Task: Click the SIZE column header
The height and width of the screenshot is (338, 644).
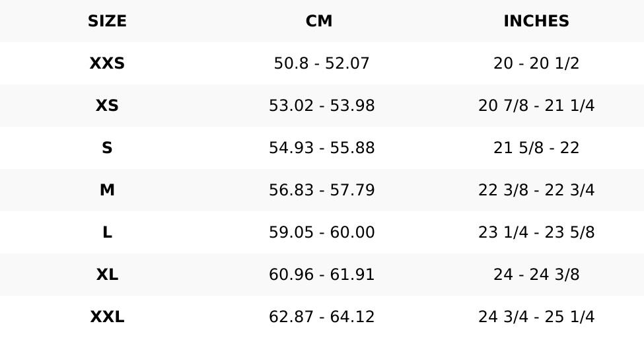Action: point(107,21)
